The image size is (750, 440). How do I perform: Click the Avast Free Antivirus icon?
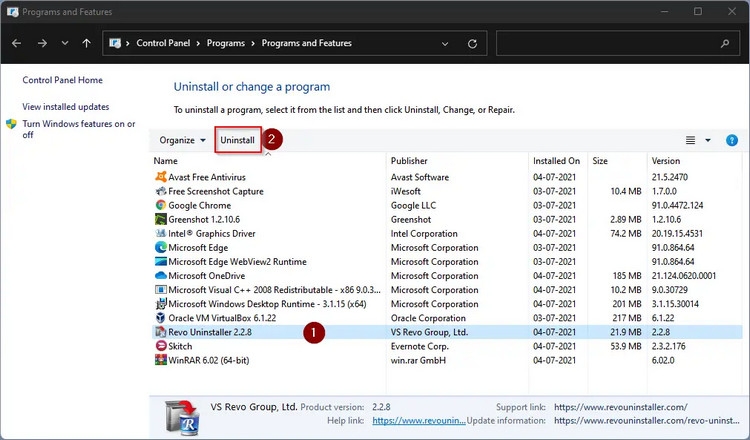pyautogui.click(x=160, y=177)
